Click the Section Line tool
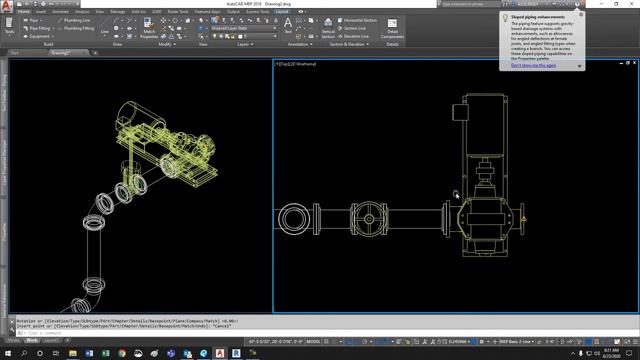The height and width of the screenshot is (360, 640). pyautogui.click(x=351, y=28)
